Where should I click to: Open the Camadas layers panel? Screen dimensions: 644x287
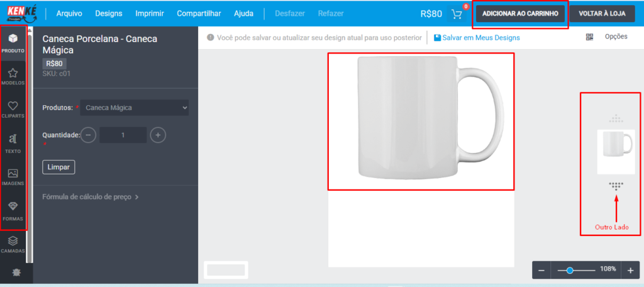[13, 244]
